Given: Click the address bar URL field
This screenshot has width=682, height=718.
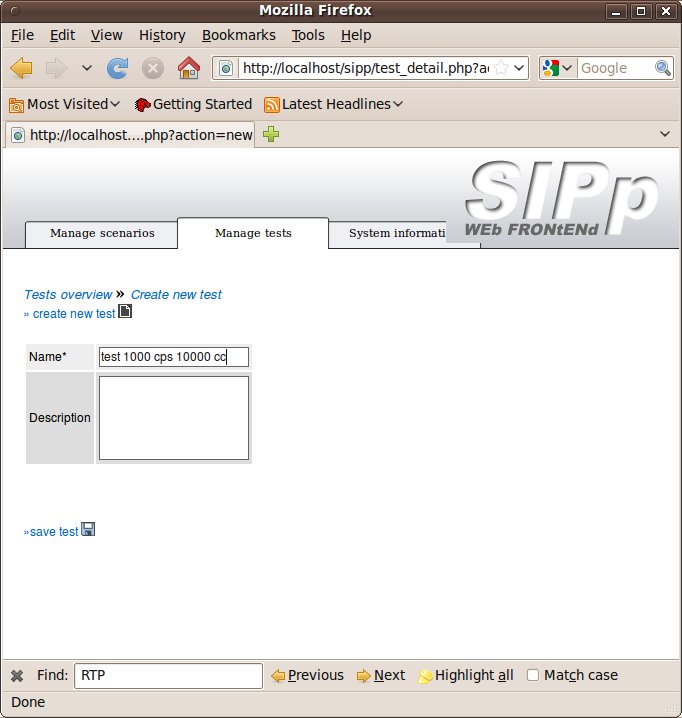Looking at the screenshot, I should point(366,68).
